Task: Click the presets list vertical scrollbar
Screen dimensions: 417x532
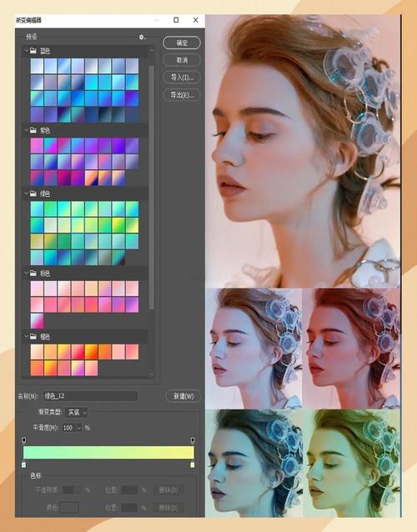Action: click(x=151, y=187)
